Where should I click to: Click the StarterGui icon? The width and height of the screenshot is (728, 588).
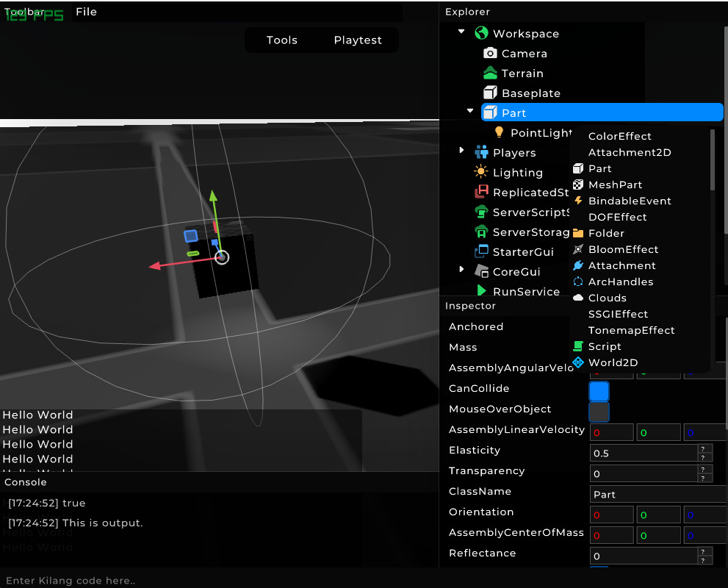[x=481, y=251]
